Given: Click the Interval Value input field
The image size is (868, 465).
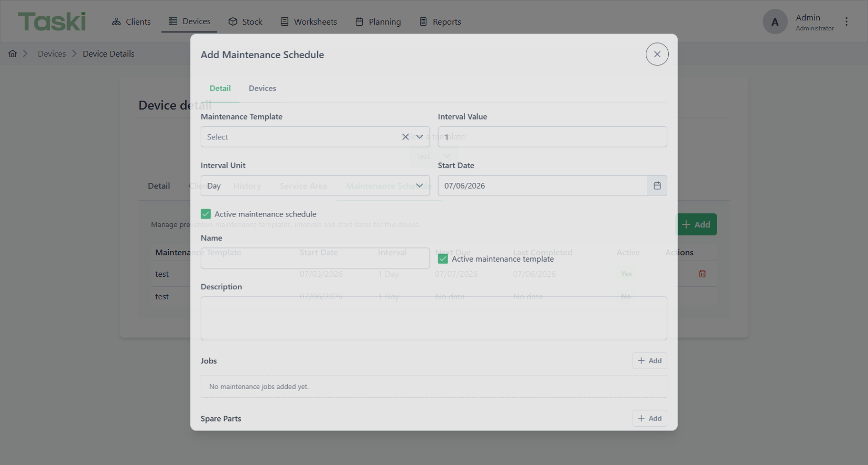Looking at the screenshot, I should click(x=552, y=137).
